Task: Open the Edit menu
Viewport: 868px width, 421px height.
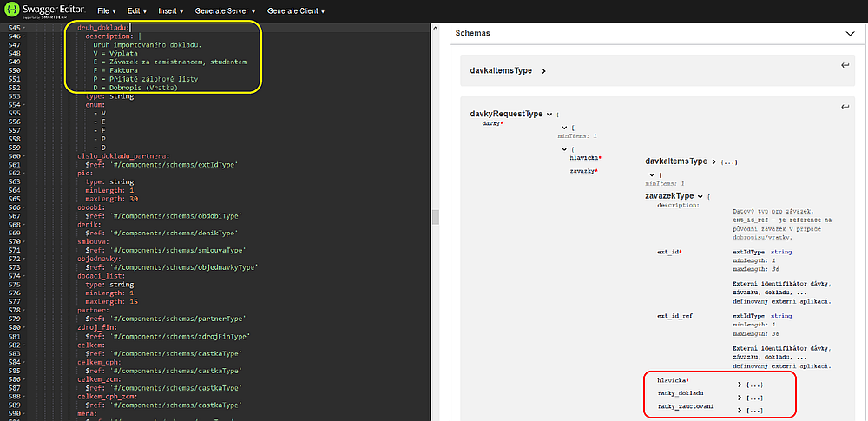Action: click(137, 11)
